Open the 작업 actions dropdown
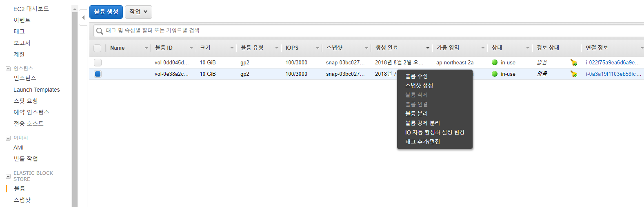 point(138,12)
